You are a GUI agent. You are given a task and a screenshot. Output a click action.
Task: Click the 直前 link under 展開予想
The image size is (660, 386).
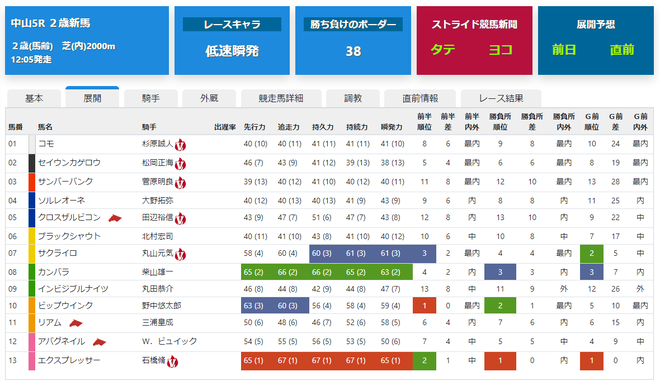(x=622, y=50)
